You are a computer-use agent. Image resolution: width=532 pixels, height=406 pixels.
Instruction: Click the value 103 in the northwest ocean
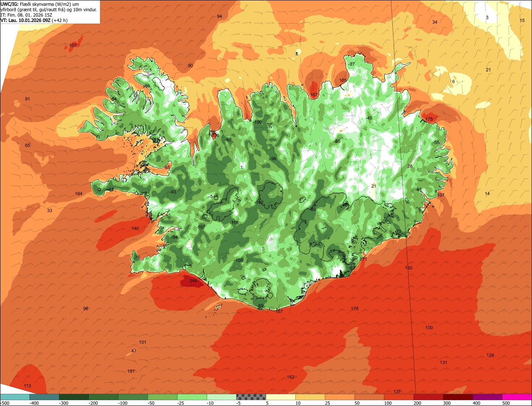[x=73, y=45]
